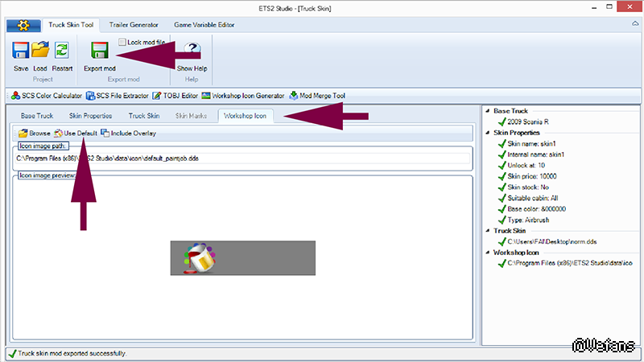Collapse the Skin Properties tree node
The width and height of the screenshot is (644, 362).
(x=488, y=133)
